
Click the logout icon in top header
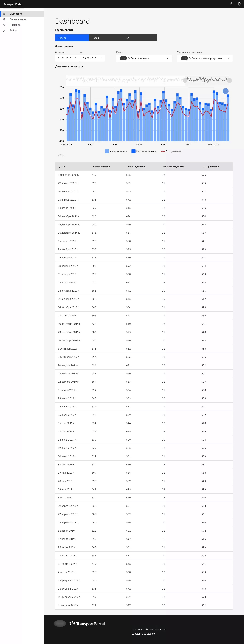240,4
